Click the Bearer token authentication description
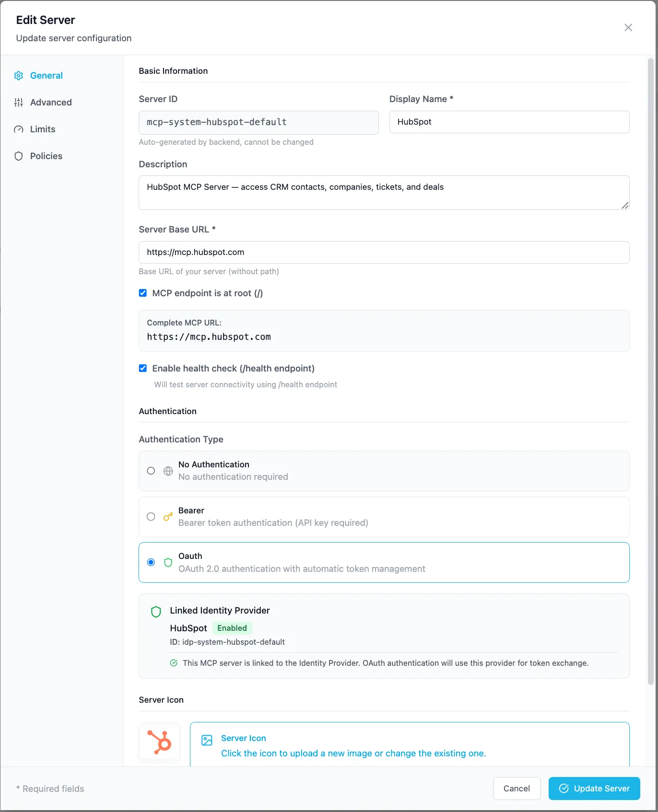This screenshot has width=658, height=812. (273, 523)
